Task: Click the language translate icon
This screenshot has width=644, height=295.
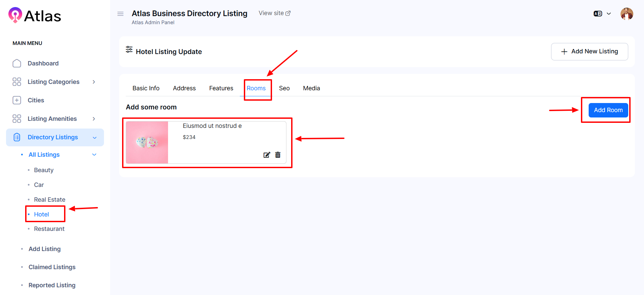Action: 598,14
